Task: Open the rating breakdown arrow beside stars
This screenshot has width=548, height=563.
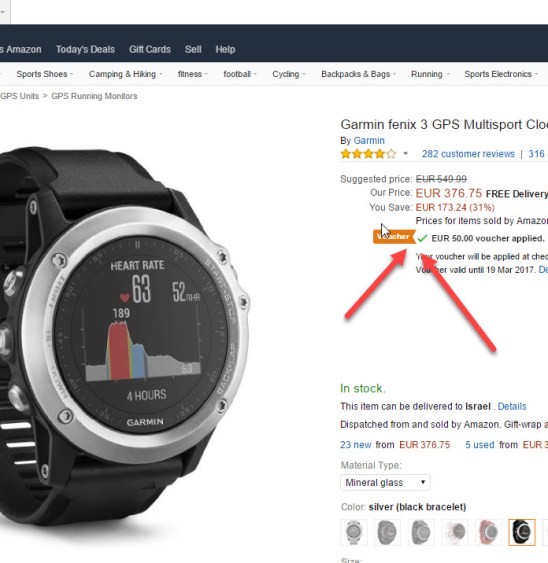Action: pyautogui.click(x=405, y=154)
